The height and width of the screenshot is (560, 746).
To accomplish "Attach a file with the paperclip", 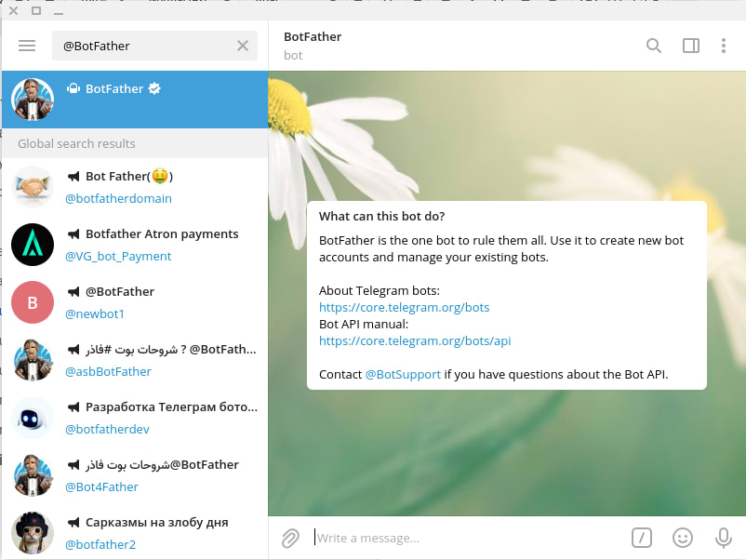I will (x=290, y=538).
